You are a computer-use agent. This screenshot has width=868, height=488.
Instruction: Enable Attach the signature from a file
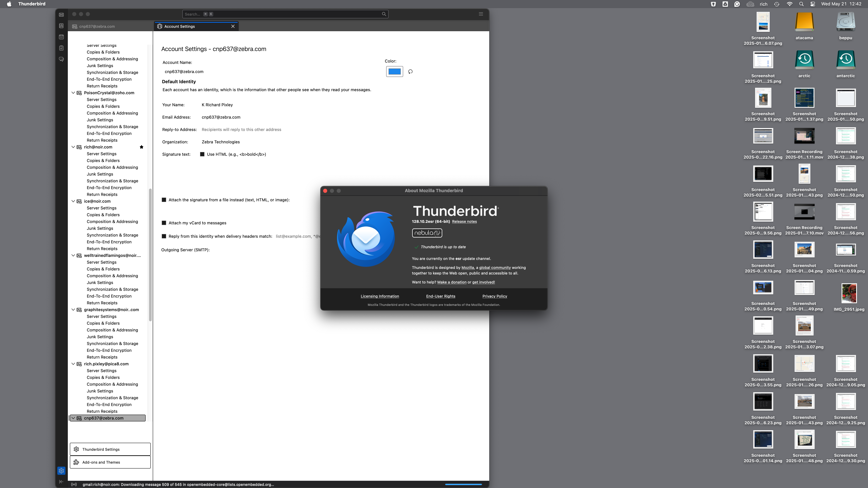coord(164,200)
